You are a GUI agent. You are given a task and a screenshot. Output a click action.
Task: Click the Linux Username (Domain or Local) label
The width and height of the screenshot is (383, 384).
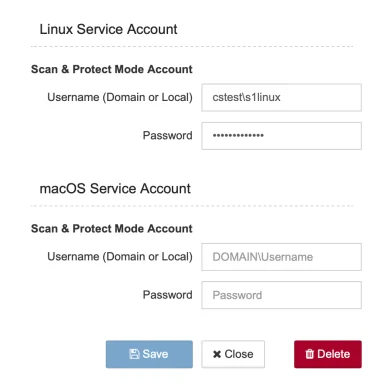click(120, 97)
